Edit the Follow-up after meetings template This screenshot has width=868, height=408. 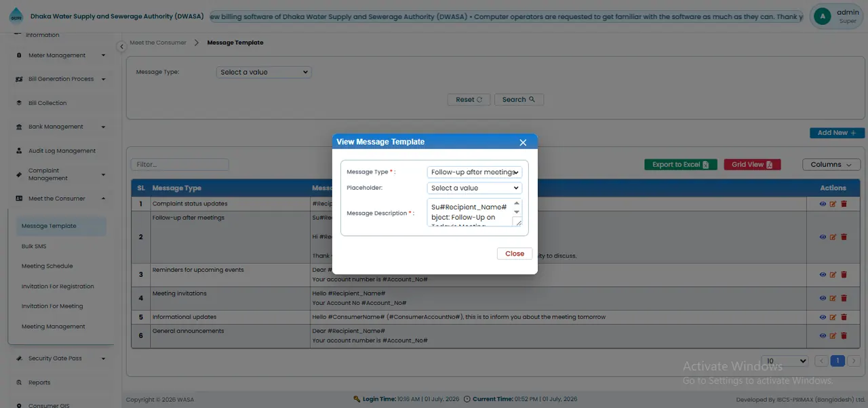(833, 237)
